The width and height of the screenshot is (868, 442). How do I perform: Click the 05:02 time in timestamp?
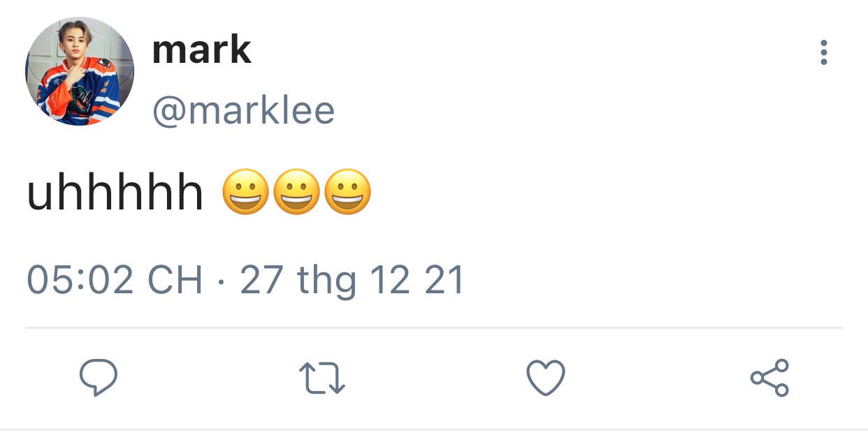point(80,280)
